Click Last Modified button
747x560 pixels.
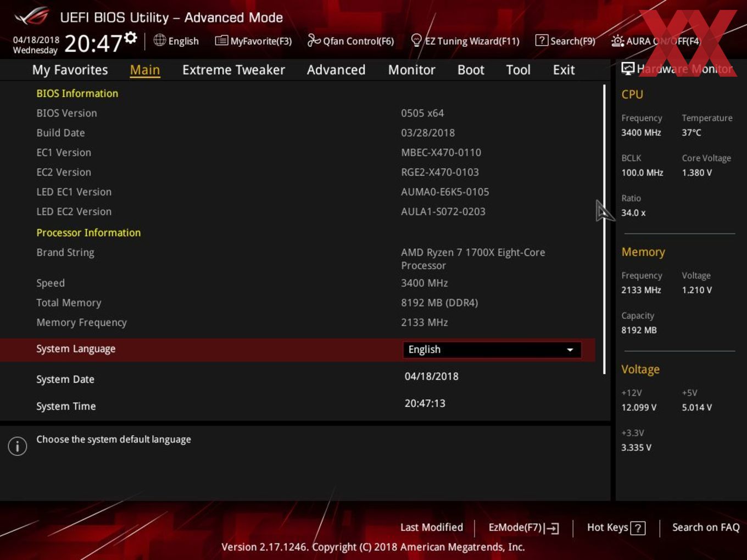point(432,527)
